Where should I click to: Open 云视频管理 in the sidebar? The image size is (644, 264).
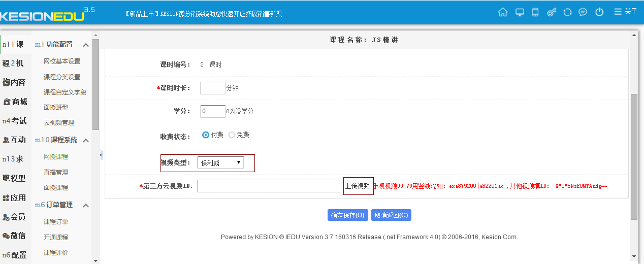[x=59, y=122]
